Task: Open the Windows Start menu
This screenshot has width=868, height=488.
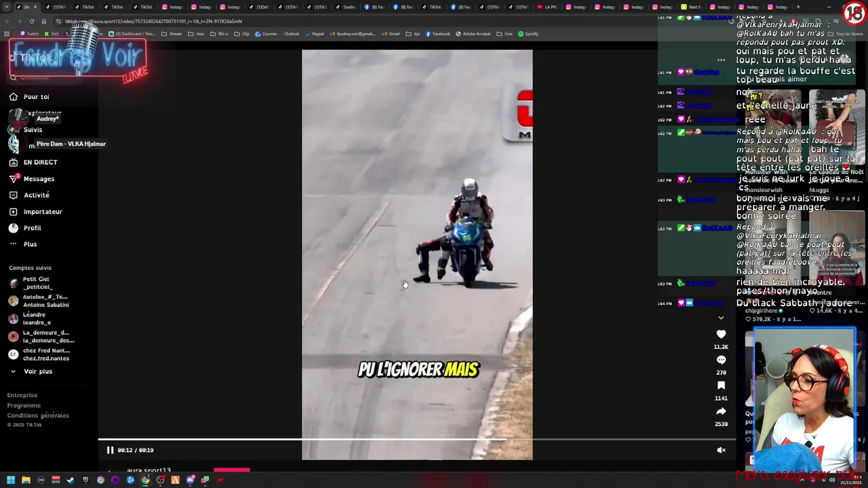Action: coord(11,480)
